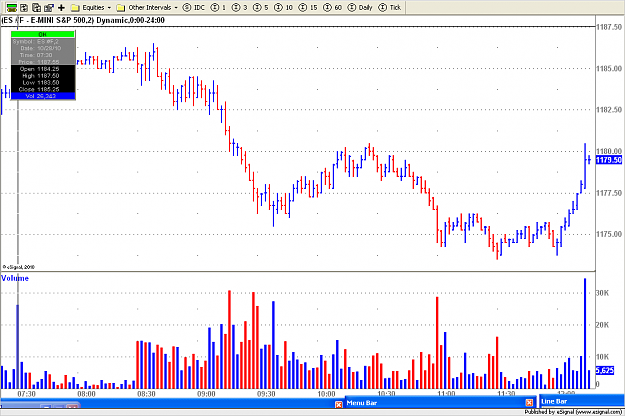Click the green OH header of cursor window
Viewport: 625px width, 416px height.
click(x=43, y=35)
